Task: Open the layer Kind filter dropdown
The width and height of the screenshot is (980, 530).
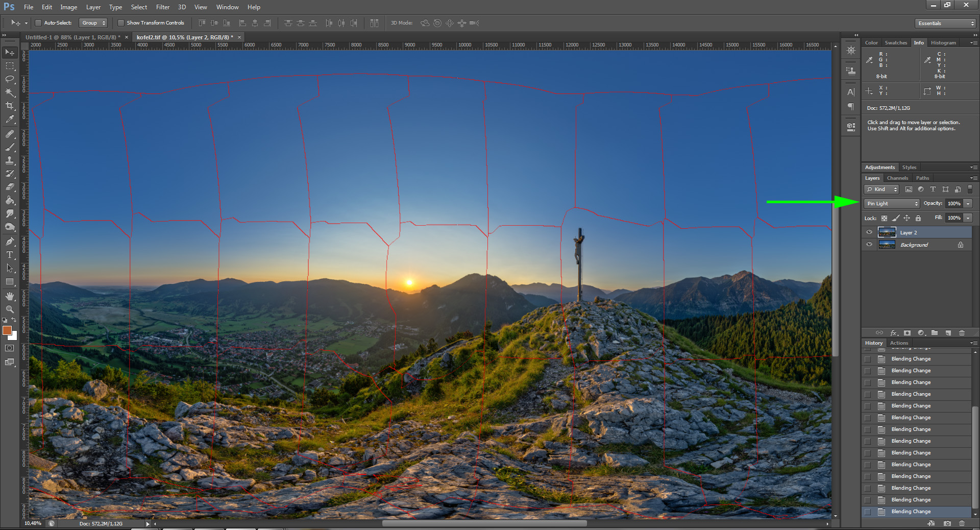Action: click(881, 189)
